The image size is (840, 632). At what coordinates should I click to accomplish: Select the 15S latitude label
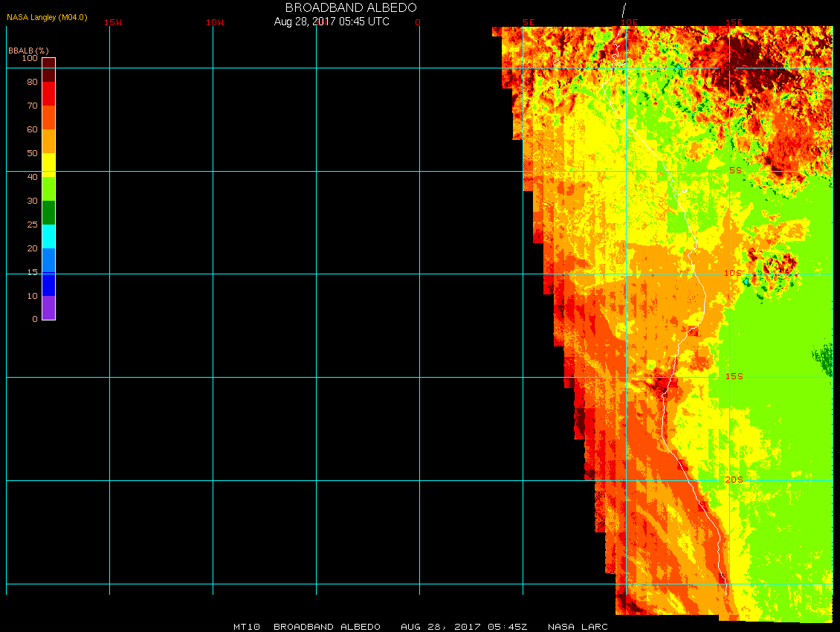tap(734, 376)
